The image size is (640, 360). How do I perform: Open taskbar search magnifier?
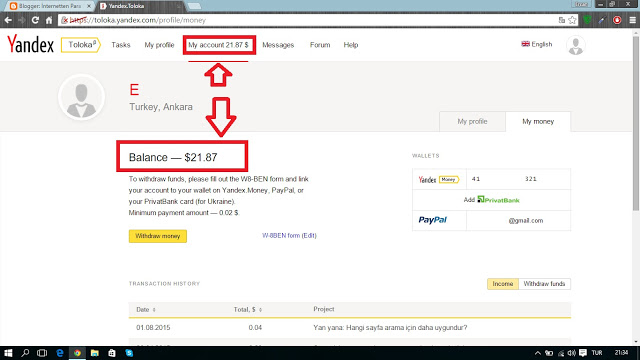tap(25, 353)
